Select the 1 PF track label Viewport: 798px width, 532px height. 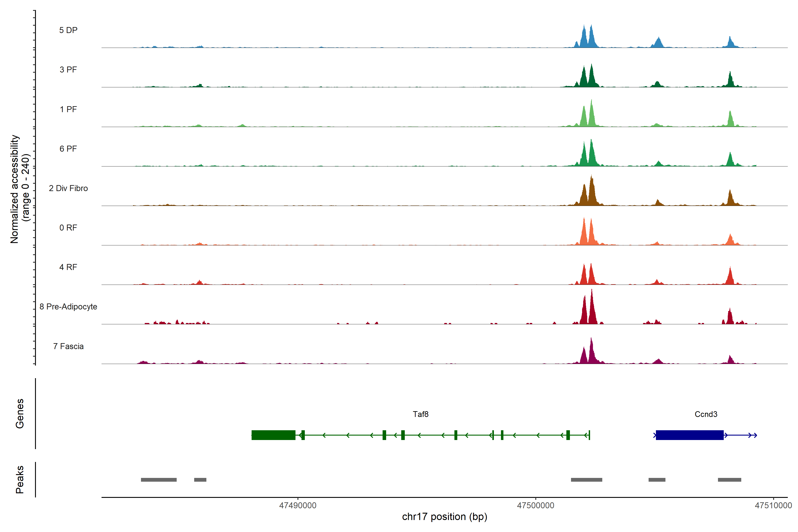pyautogui.click(x=68, y=109)
